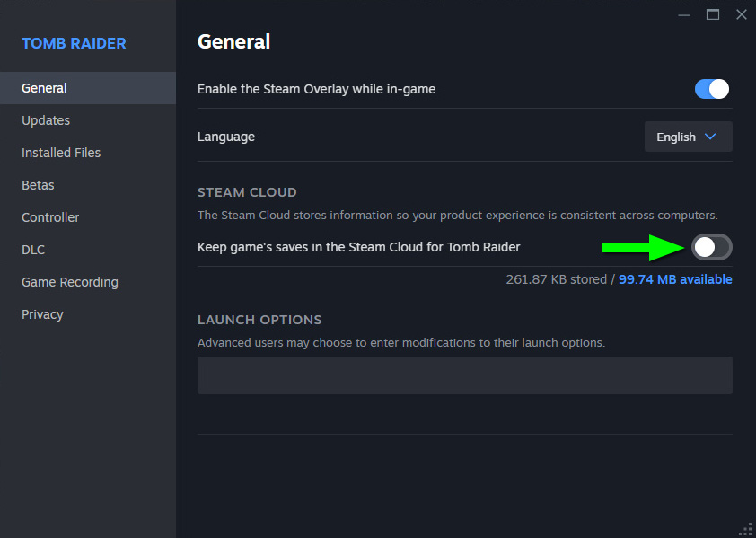Click the chevron arrow beside English
This screenshot has width=756, height=538.
(x=710, y=137)
